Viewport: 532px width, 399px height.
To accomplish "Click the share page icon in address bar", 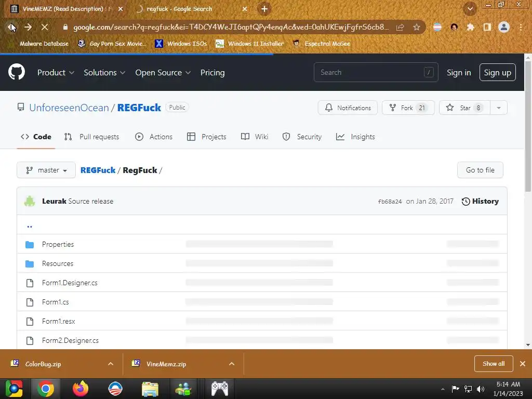I will tap(400, 27).
